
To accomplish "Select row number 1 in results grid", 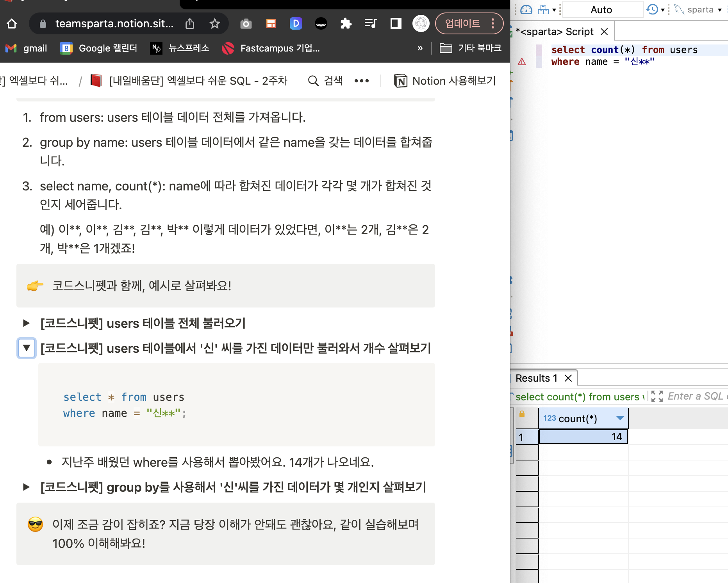I will point(527,437).
